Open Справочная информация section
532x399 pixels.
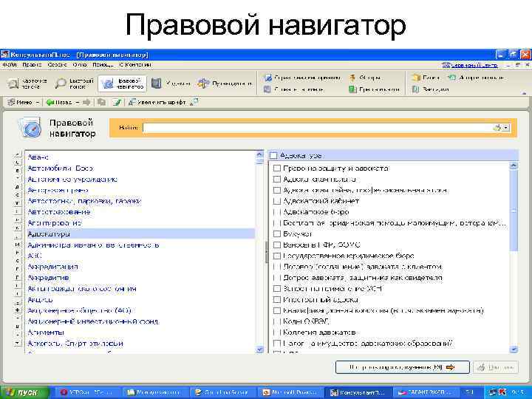click(302, 78)
